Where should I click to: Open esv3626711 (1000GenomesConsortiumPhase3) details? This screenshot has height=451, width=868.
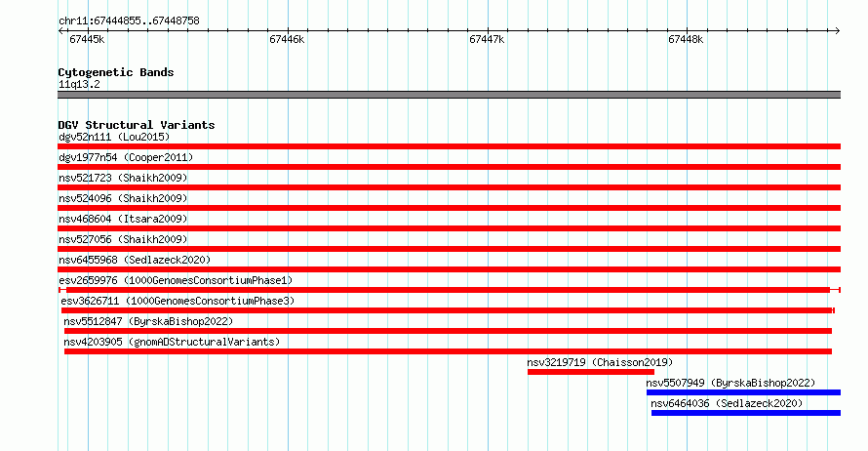pos(178,301)
